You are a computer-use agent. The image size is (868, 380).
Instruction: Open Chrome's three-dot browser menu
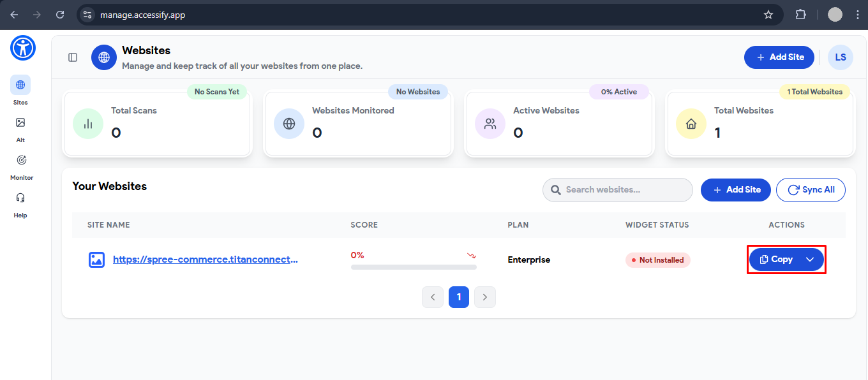(x=857, y=14)
